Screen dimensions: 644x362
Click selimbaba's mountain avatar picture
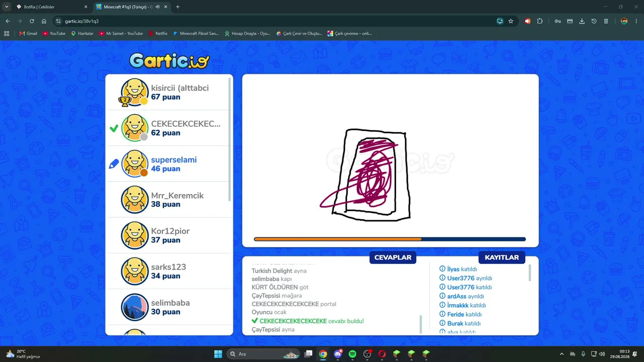tap(135, 307)
